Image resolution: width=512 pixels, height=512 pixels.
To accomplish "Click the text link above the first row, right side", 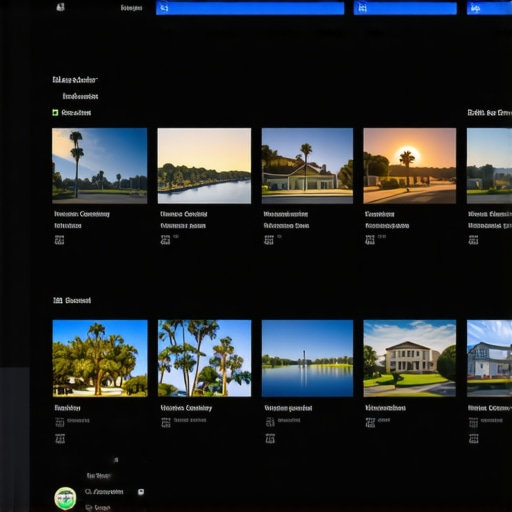I will [489, 113].
